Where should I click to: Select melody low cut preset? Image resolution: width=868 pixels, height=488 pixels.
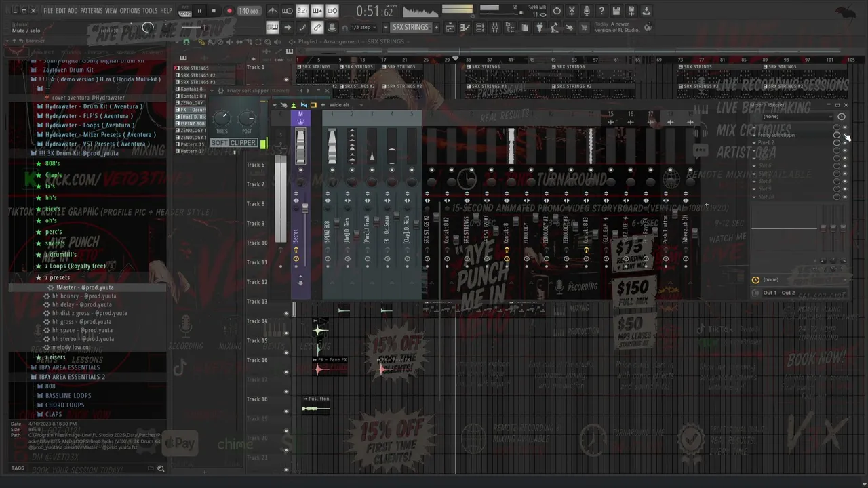(x=71, y=348)
